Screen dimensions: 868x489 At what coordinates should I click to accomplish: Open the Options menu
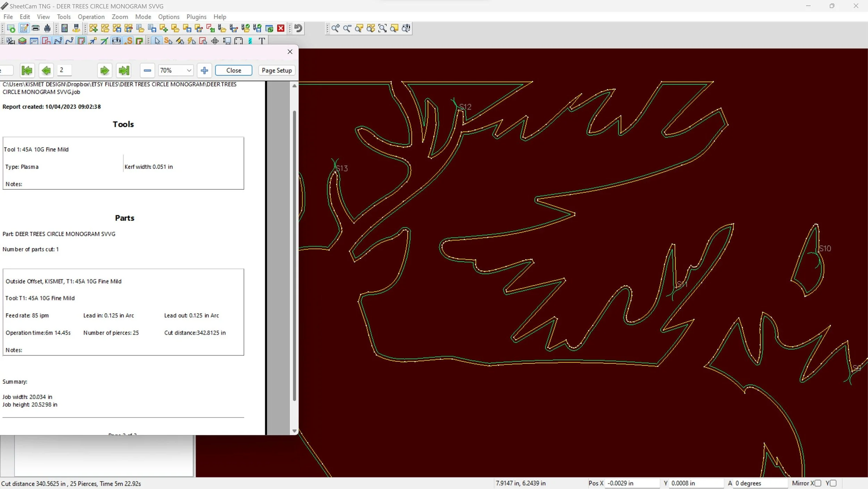pos(169,17)
